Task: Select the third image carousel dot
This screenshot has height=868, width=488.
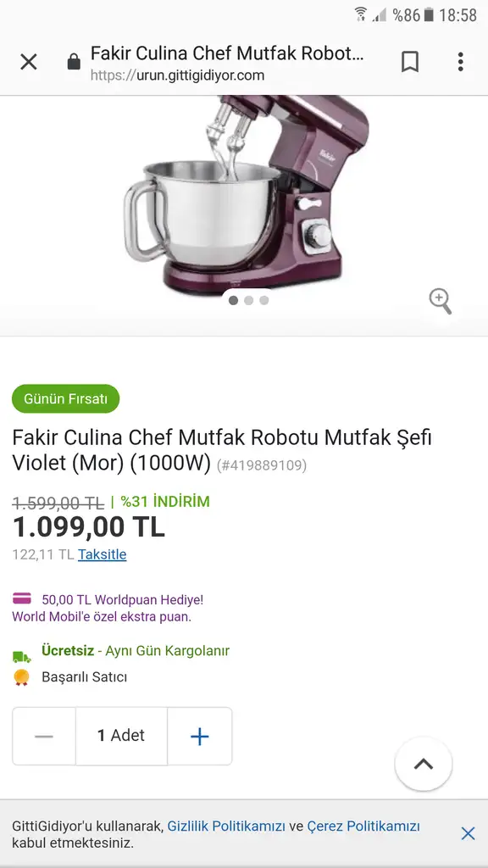Action: [x=264, y=300]
